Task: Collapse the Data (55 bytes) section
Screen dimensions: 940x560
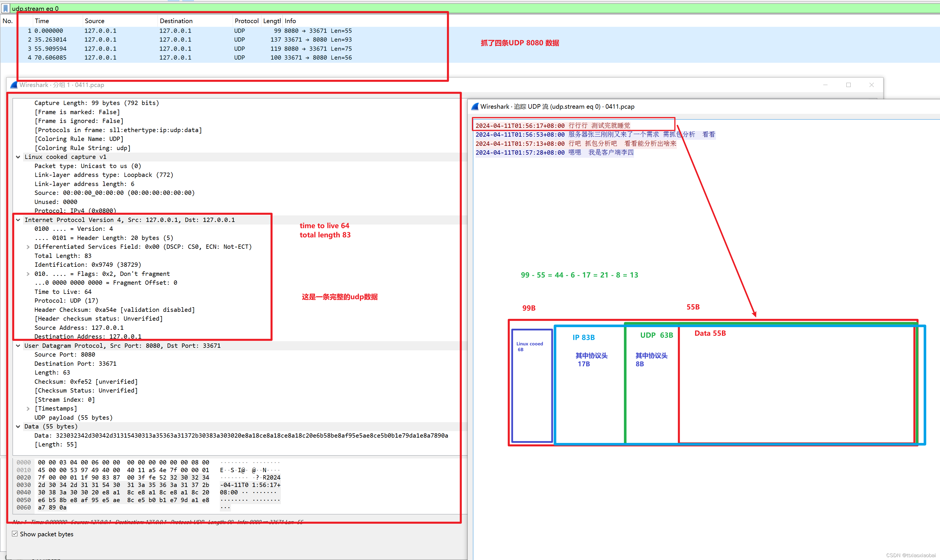Action: 18,426
